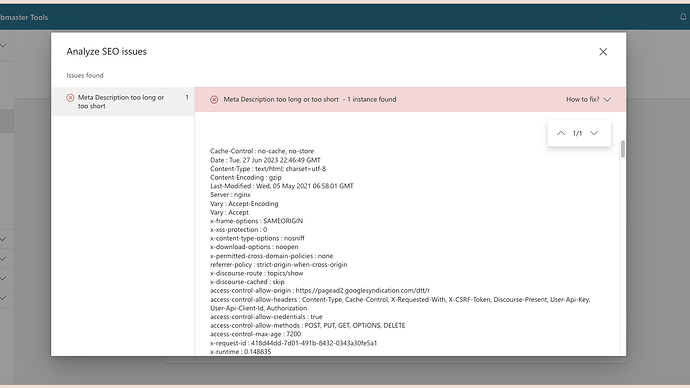The width and height of the screenshot is (690, 388).
Task: Click the Webmaster Tools header title
Action: coord(24,17)
